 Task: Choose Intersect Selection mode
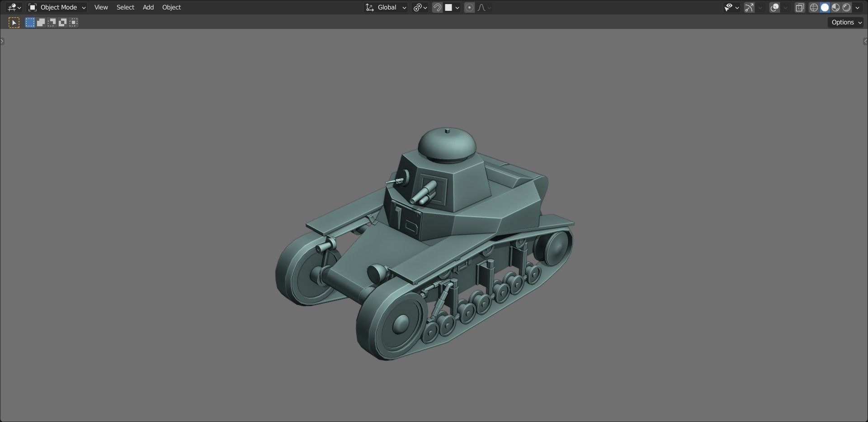pos(74,23)
